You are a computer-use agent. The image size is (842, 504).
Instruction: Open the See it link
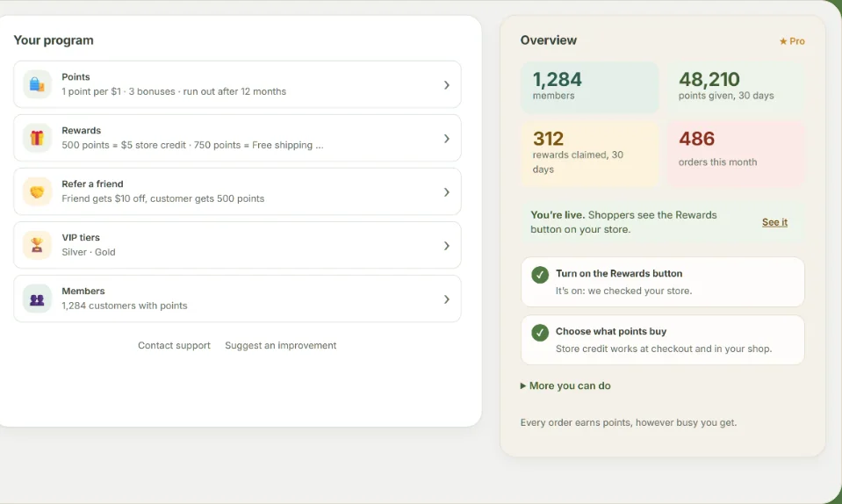pyautogui.click(x=774, y=222)
